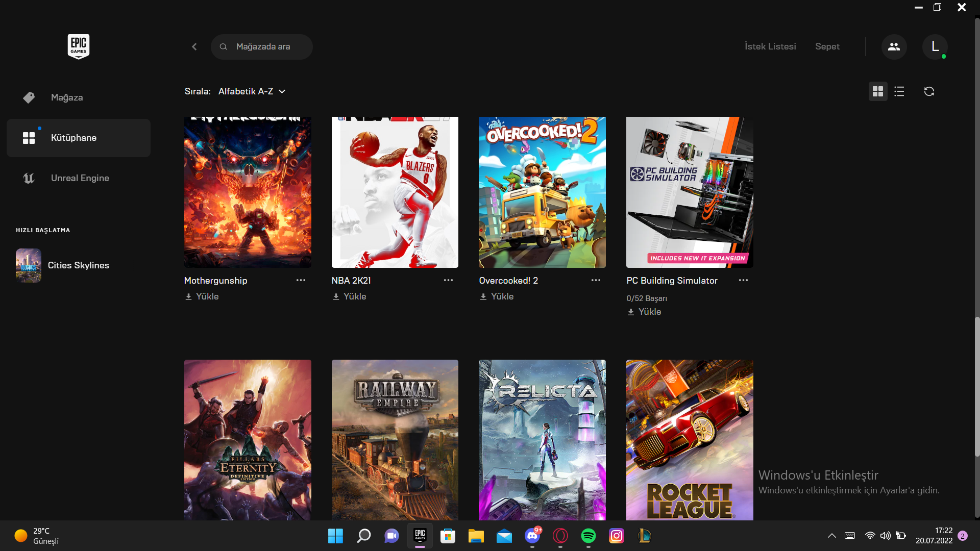This screenshot has height=551, width=980.
Task: Open the L profile avatar menu
Action: [x=935, y=46]
